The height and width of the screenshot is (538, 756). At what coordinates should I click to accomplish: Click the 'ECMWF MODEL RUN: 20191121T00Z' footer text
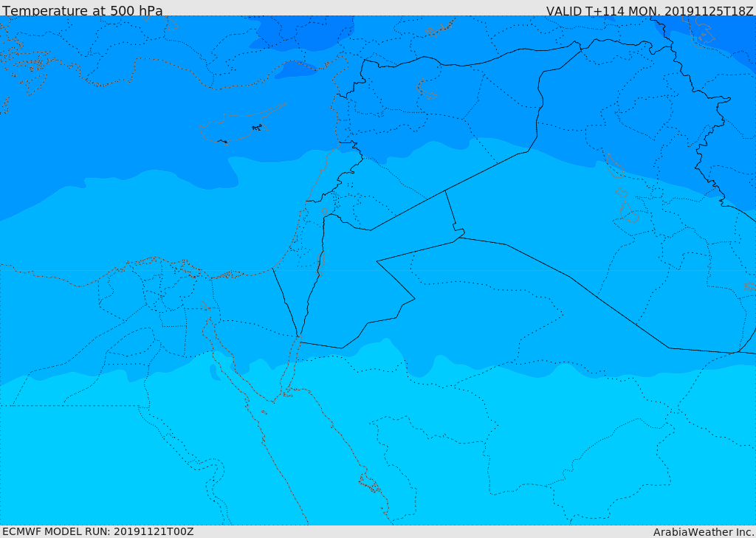[98, 531]
